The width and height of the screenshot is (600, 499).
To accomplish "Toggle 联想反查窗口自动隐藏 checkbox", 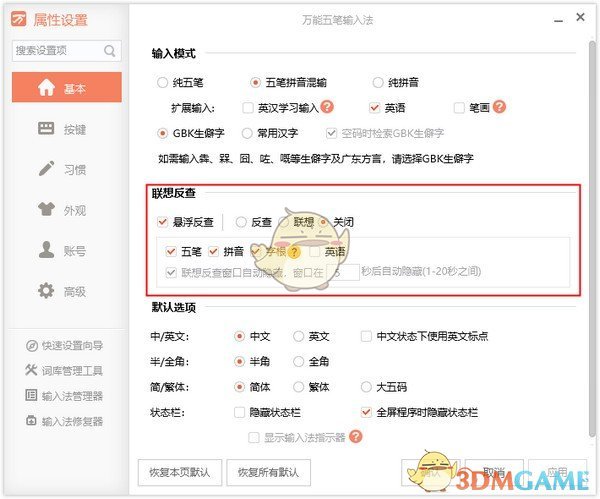I will (x=171, y=272).
